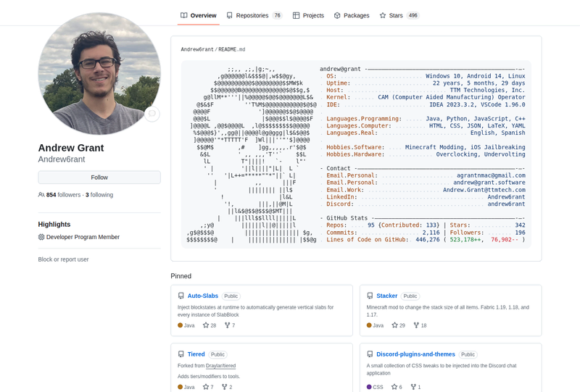This screenshot has width=580, height=392.
Task: Click the Developer Program Member badge icon
Action: [x=41, y=237]
